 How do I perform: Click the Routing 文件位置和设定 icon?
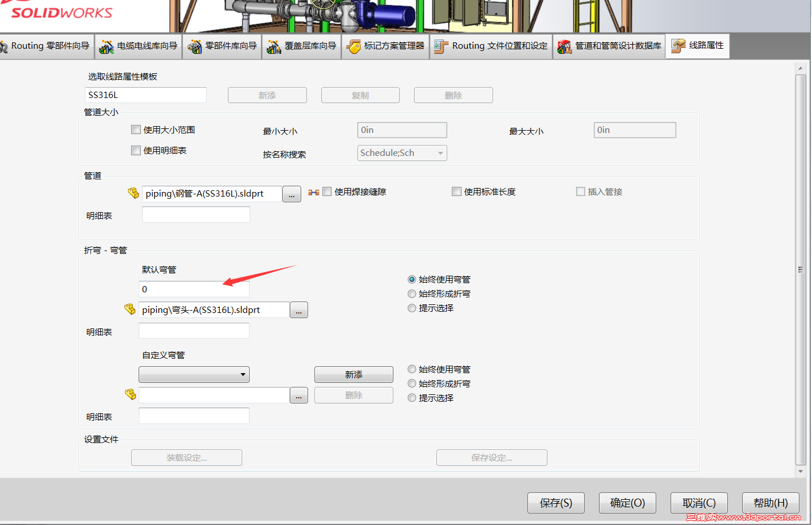click(x=442, y=46)
